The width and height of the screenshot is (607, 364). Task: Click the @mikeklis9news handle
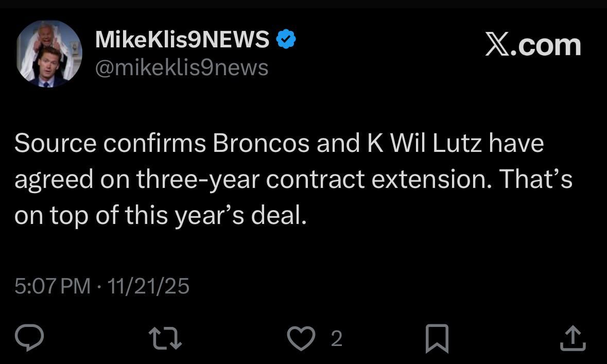click(181, 67)
